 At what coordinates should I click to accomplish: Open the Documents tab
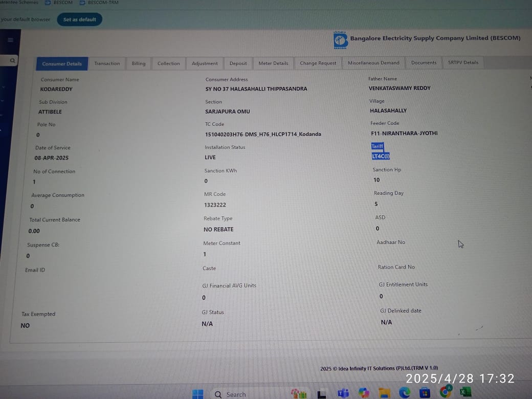[424, 63]
